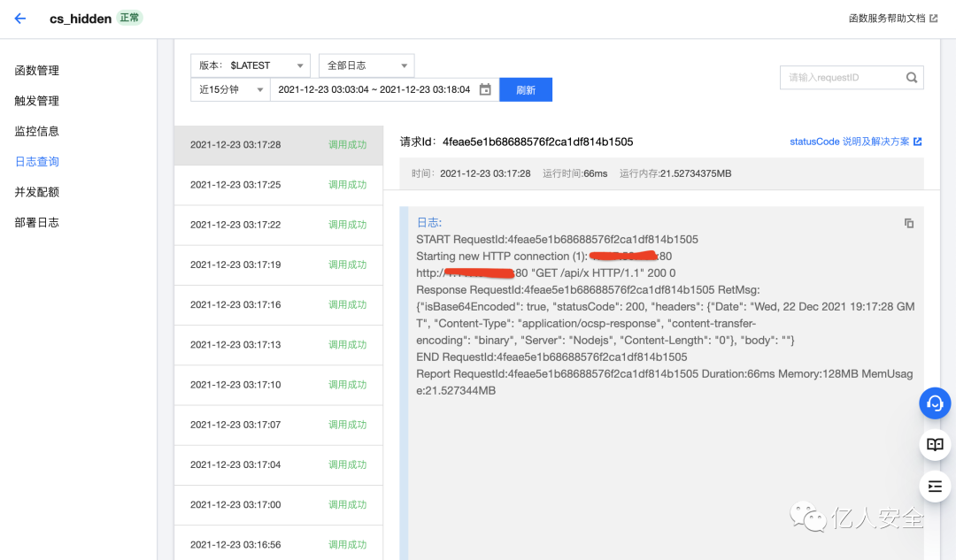Open the documentation book icon button
The height and width of the screenshot is (560, 956).
pos(935,444)
